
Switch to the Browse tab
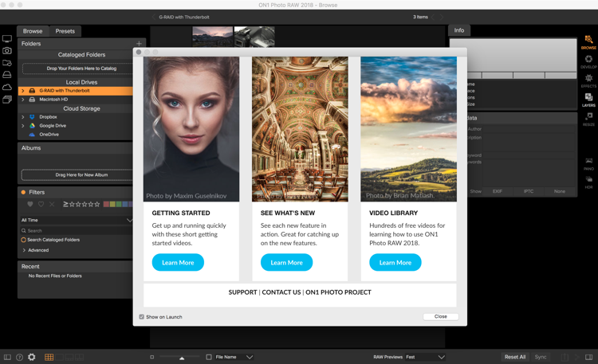coord(33,31)
